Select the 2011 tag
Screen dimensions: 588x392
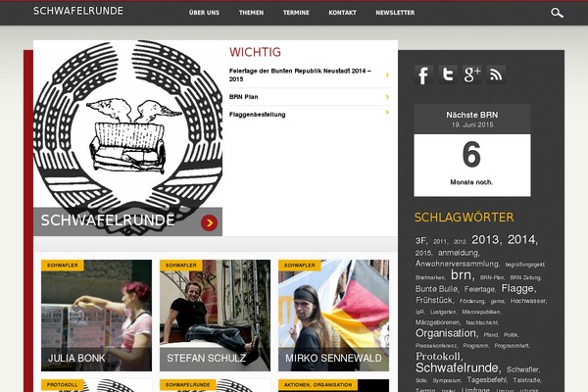(x=440, y=242)
